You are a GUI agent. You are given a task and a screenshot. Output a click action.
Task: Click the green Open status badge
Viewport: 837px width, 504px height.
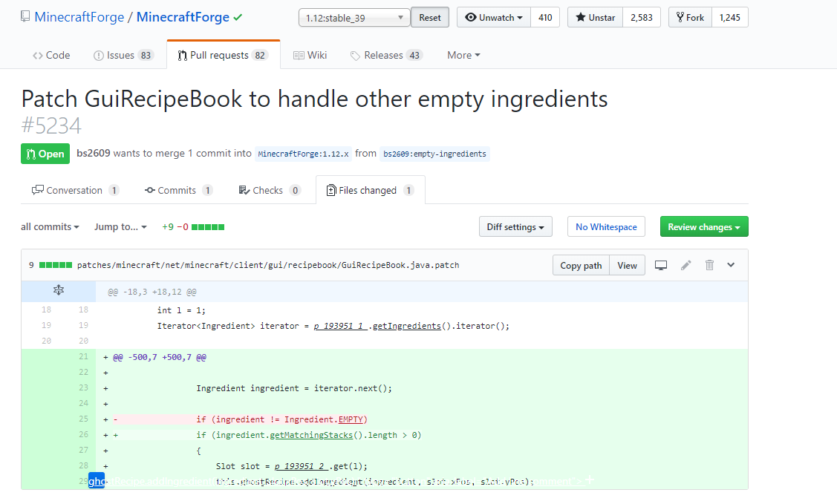[45, 154]
